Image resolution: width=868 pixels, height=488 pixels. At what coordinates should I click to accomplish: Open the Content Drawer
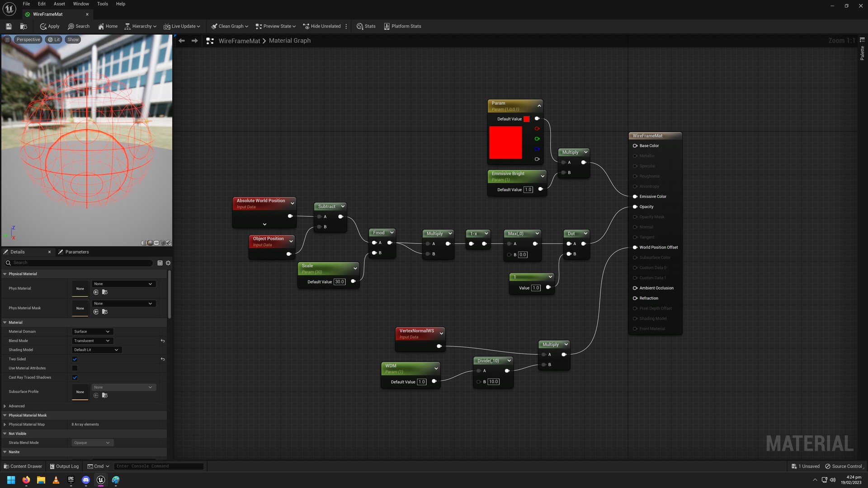[23, 466]
